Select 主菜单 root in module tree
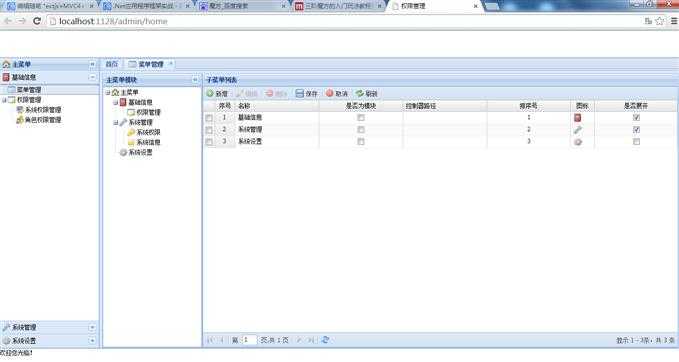This screenshot has height=362, width=679. (x=129, y=93)
